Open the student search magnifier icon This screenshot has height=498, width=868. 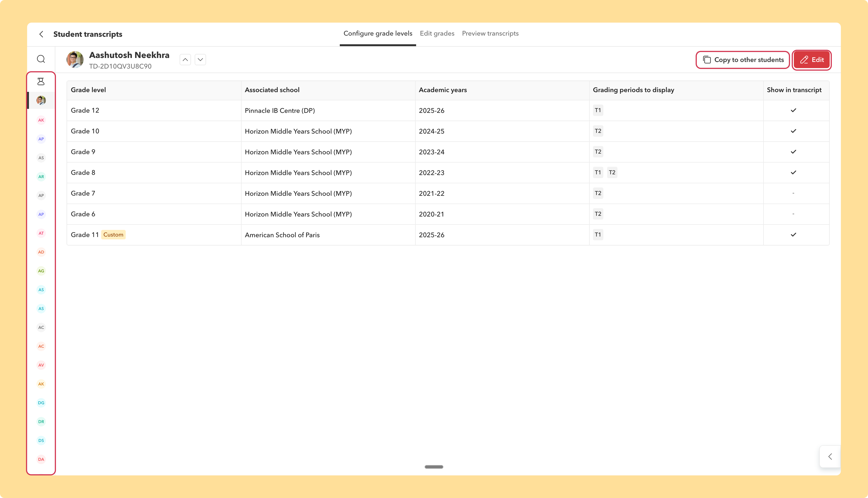pos(41,59)
